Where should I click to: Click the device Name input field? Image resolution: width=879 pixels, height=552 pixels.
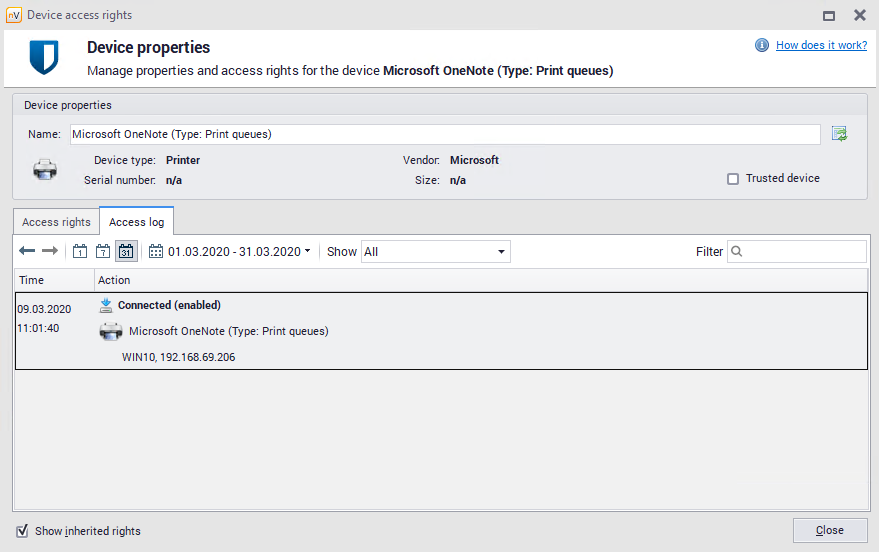click(x=444, y=134)
